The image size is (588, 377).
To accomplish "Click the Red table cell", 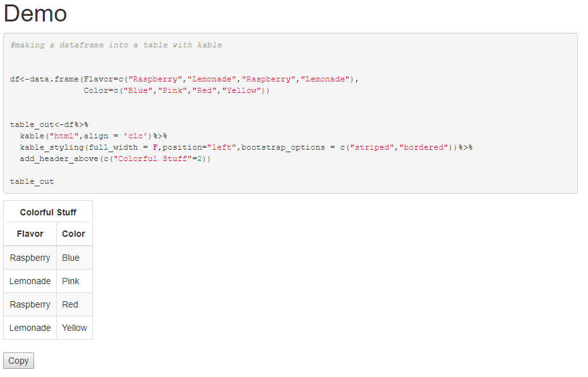I will tap(70, 304).
